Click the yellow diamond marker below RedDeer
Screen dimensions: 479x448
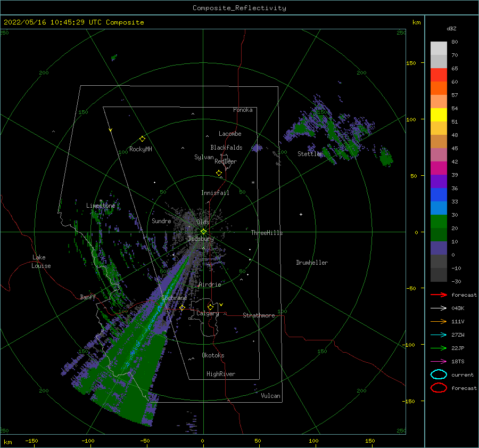click(x=219, y=173)
